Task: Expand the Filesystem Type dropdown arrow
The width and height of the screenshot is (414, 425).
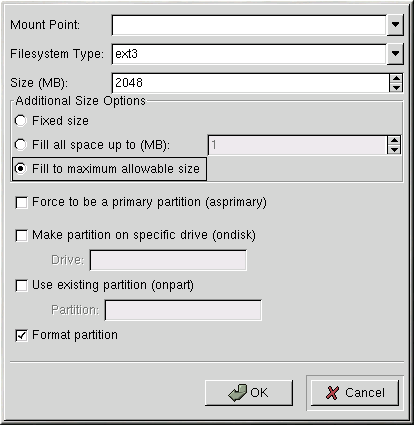Action: click(x=395, y=54)
